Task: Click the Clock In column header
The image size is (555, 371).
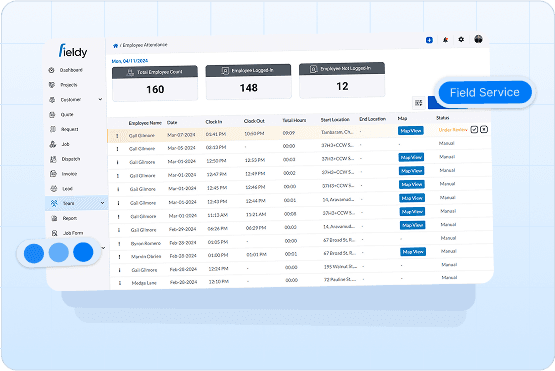Action: pyautogui.click(x=214, y=122)
